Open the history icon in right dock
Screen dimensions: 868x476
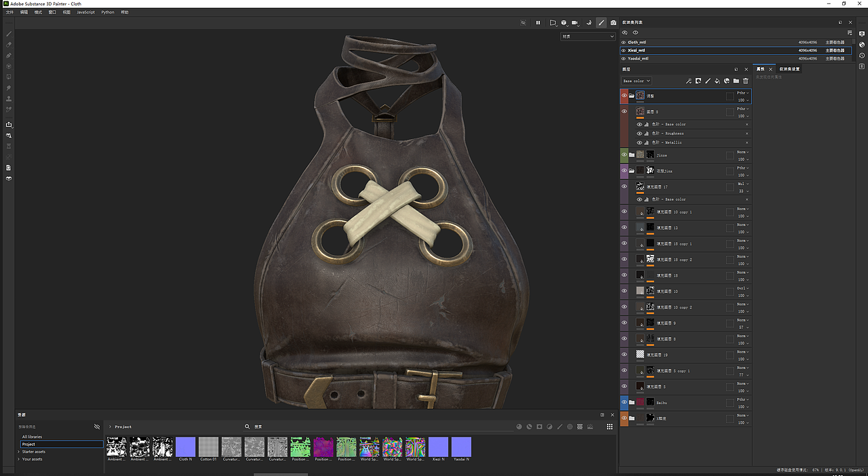tap(862, 55)
